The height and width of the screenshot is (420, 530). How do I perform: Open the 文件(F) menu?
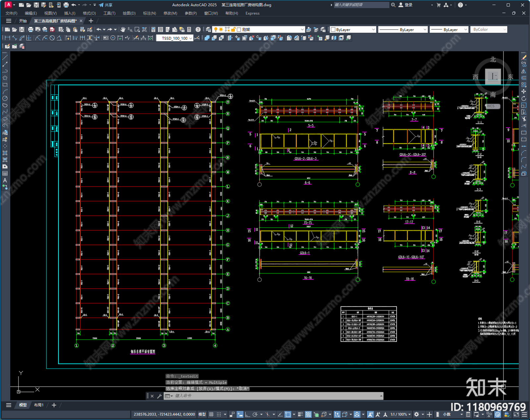tap(11, 13)
